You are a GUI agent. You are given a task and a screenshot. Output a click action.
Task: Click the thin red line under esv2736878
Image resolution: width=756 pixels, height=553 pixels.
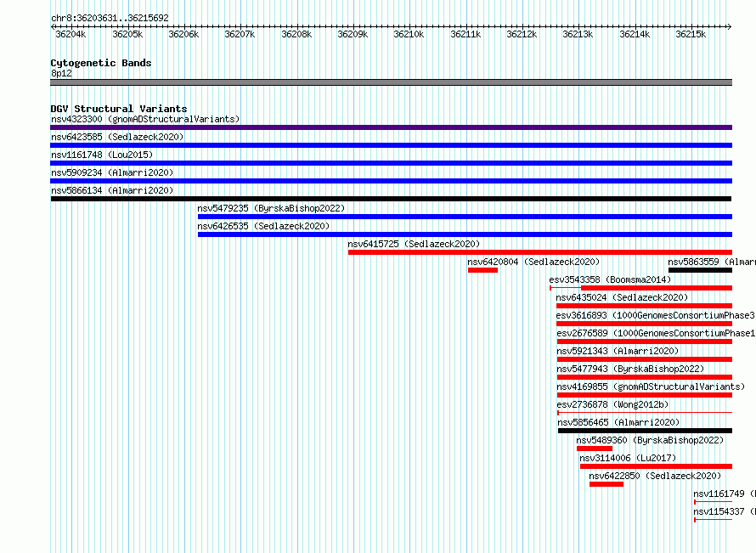pos(645,413)
